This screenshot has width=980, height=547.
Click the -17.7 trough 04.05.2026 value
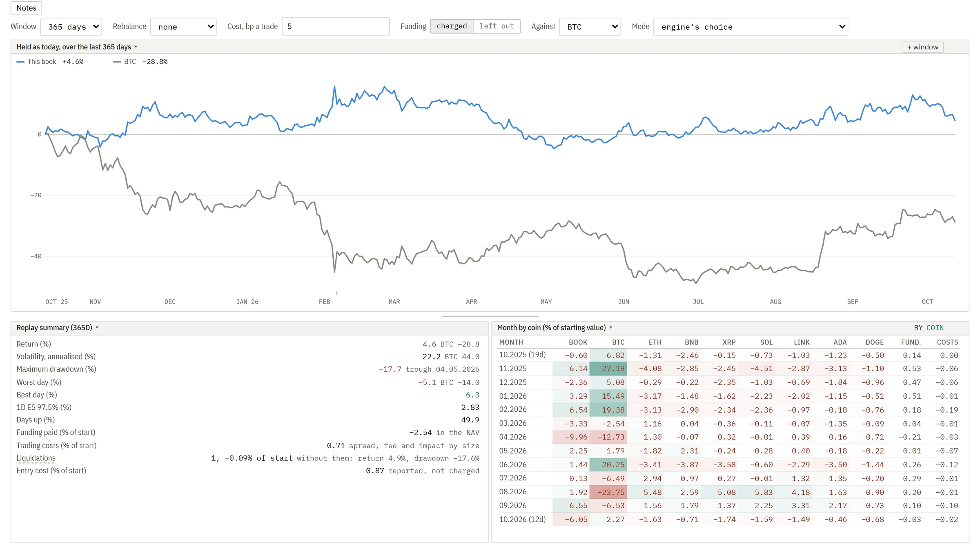[429, 369]
